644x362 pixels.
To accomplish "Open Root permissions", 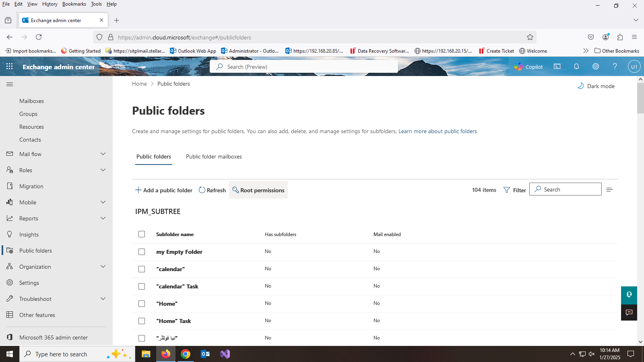I will coord(258,190).
